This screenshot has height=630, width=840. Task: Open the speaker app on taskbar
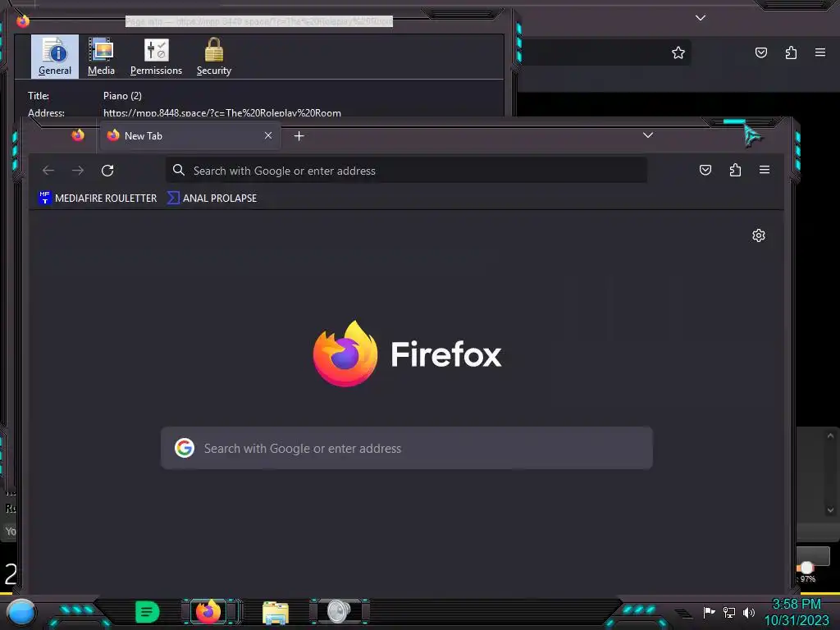[x=339, y=612]
